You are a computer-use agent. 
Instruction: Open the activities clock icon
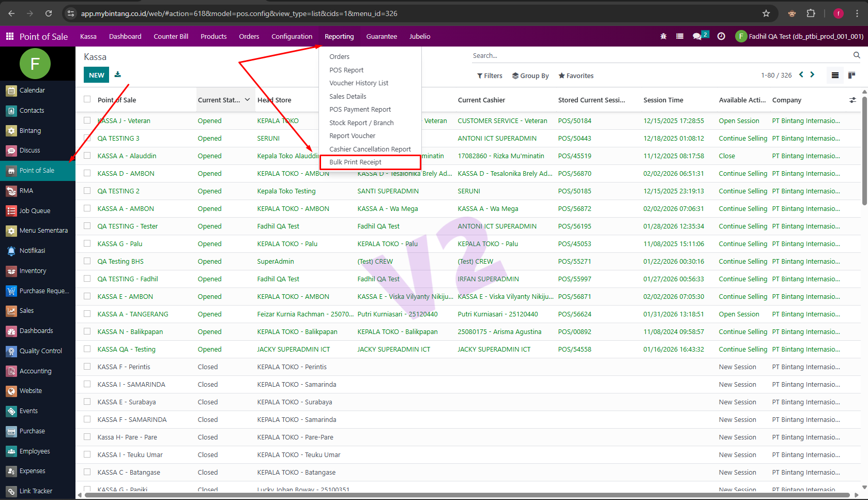click(x=721, y=36)
